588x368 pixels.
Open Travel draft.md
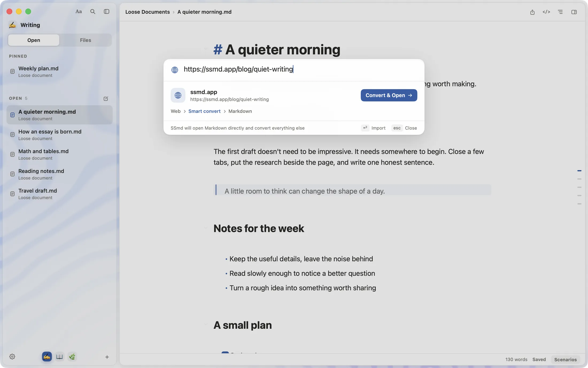tap(59, 194)
